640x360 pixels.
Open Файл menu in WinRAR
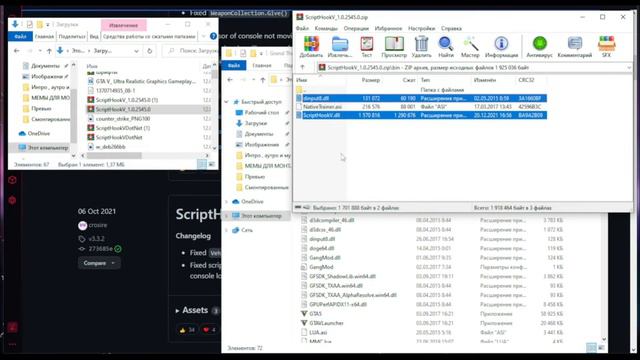302,28
